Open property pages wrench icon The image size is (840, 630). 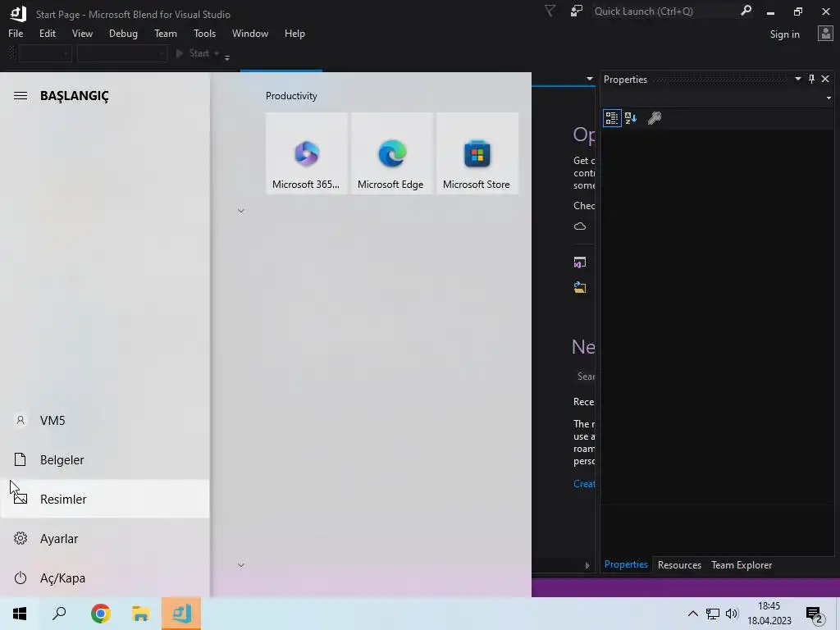pos(654,118)
